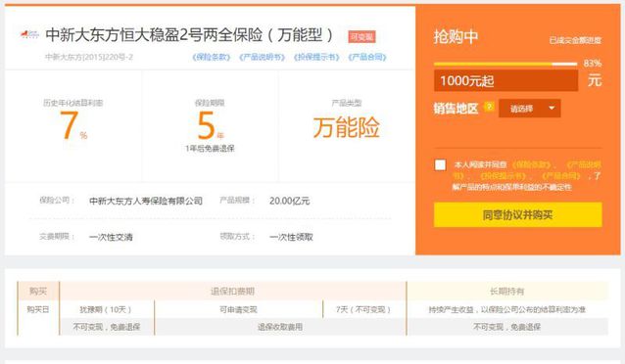Click the 退保收取费用 cell
Viewport: 625px width, 364px height.
click(x=280, y=327)
